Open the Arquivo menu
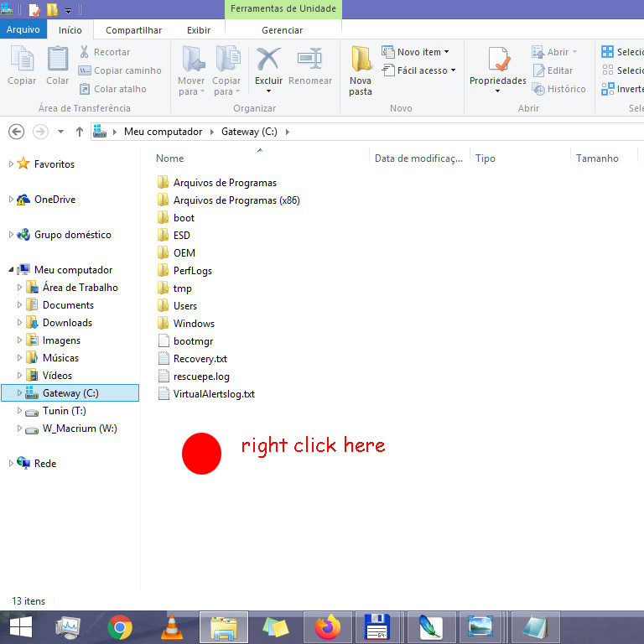The height and width of the screenshot is (644, 644). pos(23,30)
